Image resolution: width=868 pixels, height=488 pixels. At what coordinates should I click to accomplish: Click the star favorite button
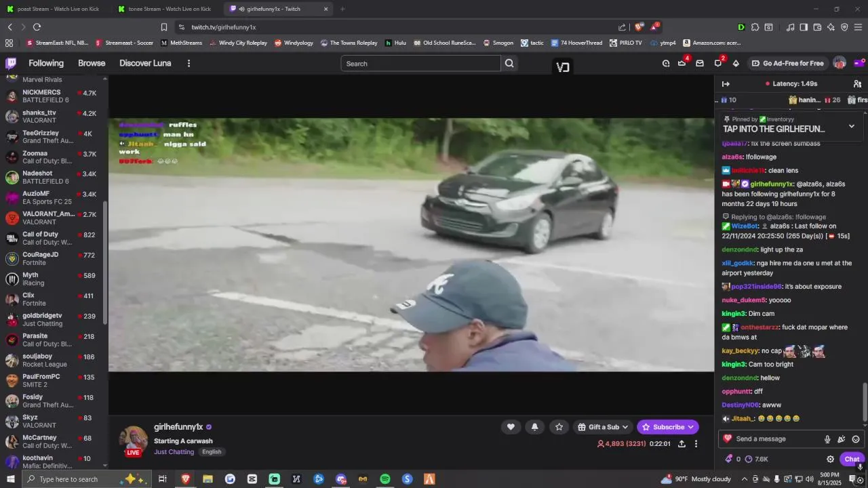[559, 426]
